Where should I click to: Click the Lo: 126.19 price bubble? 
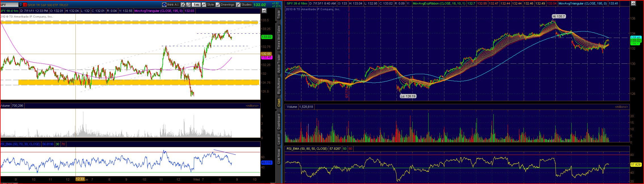click(x=408, y=96)
